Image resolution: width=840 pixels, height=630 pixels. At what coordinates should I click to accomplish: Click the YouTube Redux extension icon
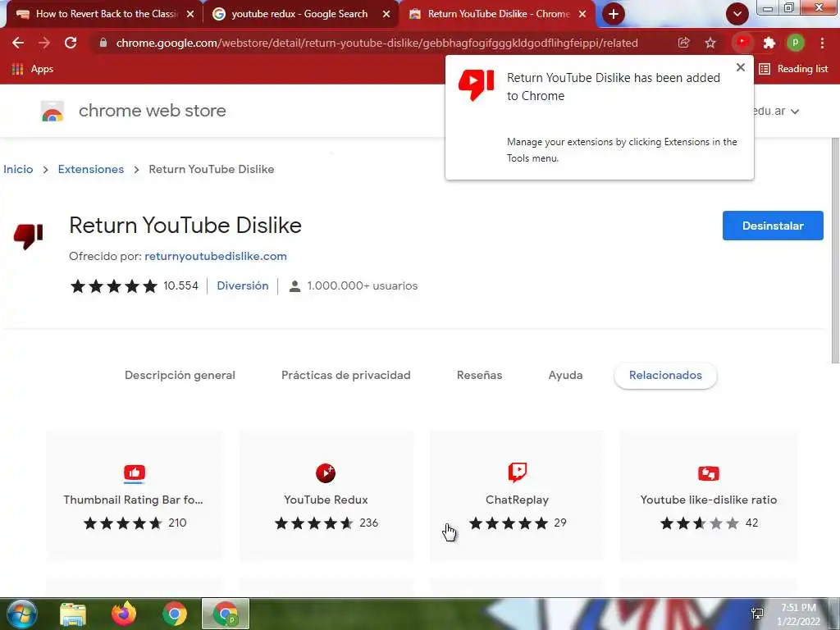(326, 473)
